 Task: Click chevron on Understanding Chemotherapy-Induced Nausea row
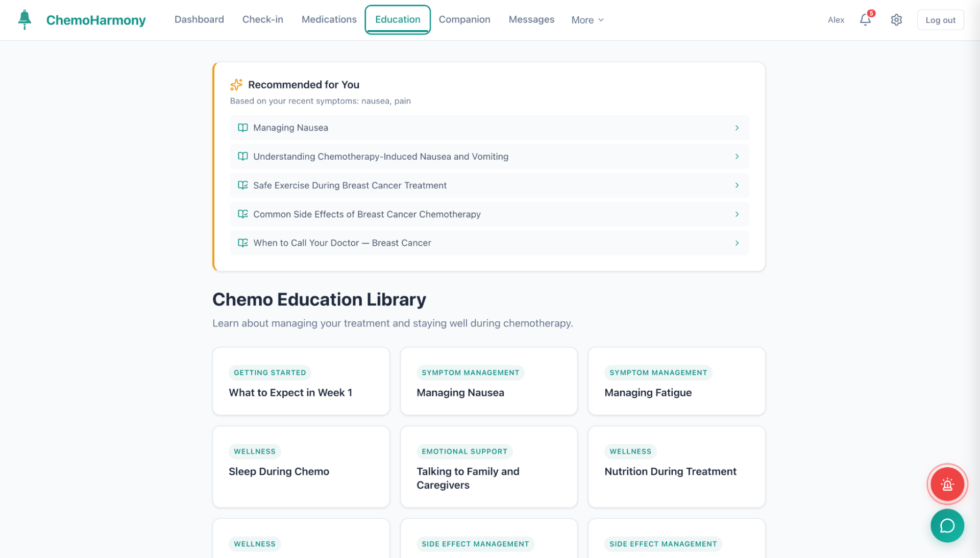click(x=737, y=157)
